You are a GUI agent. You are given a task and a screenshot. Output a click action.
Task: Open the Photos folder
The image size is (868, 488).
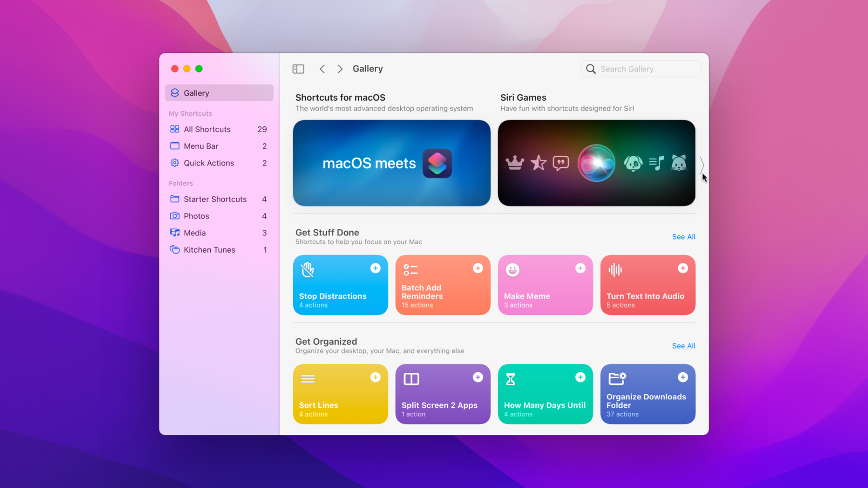219,216
